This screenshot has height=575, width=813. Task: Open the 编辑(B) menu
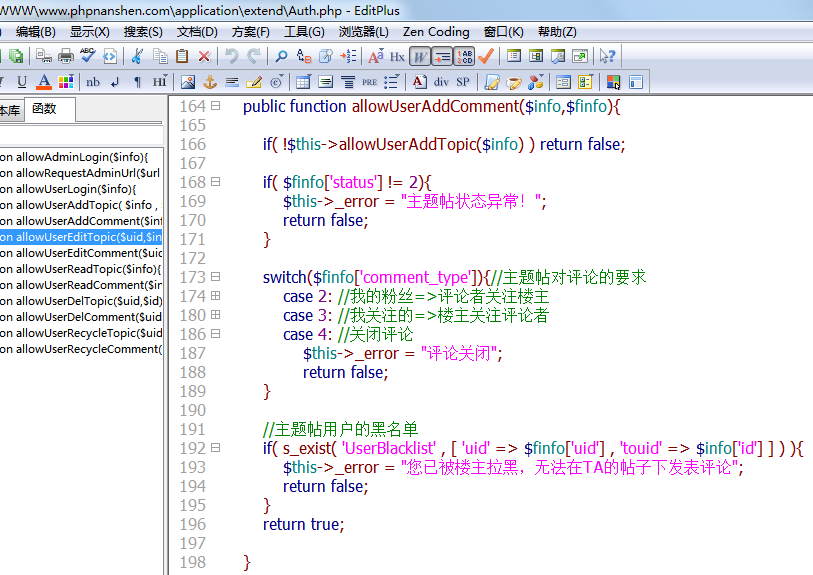pyautogui.click(x=36, y=32)
